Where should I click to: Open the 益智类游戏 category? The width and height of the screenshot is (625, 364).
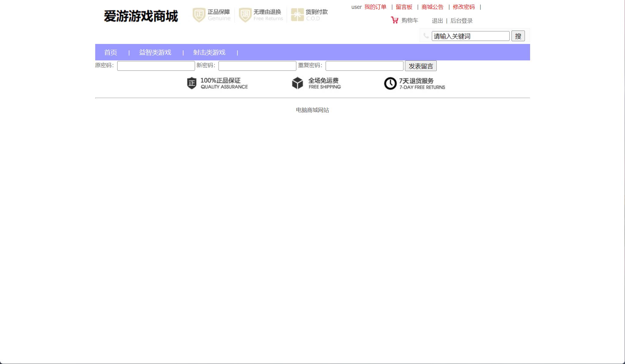click(x=155, y=52)
